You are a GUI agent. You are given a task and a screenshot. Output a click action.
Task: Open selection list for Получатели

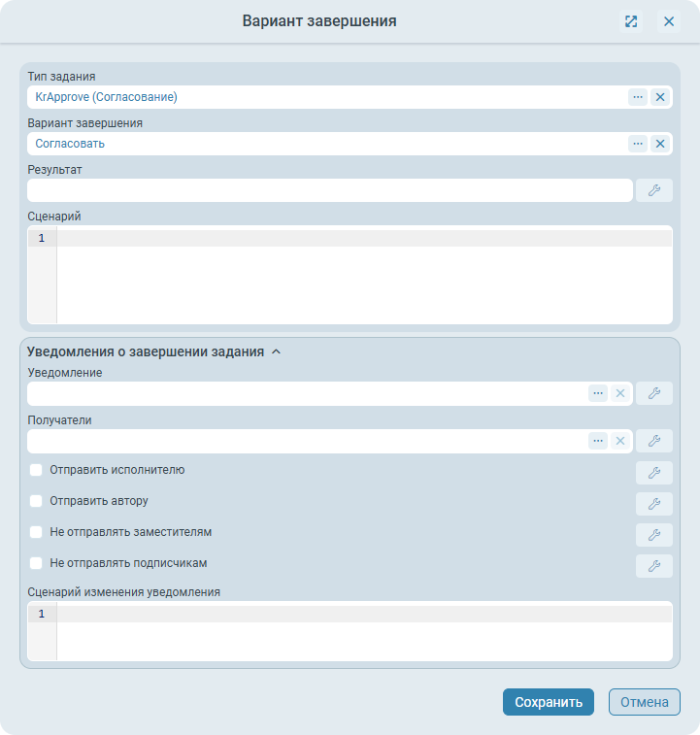click(x=598, y=441)
